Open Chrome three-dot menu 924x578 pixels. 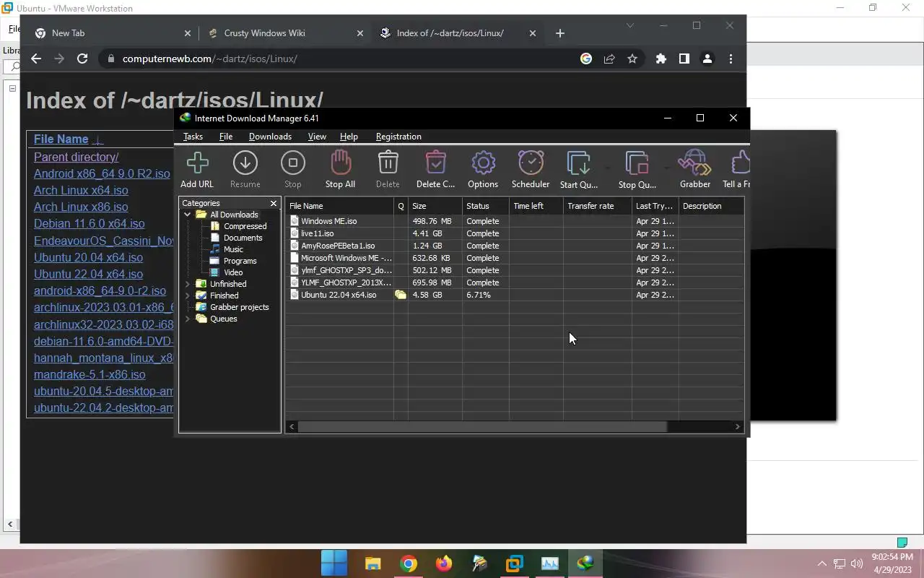(x=731, y=59)
